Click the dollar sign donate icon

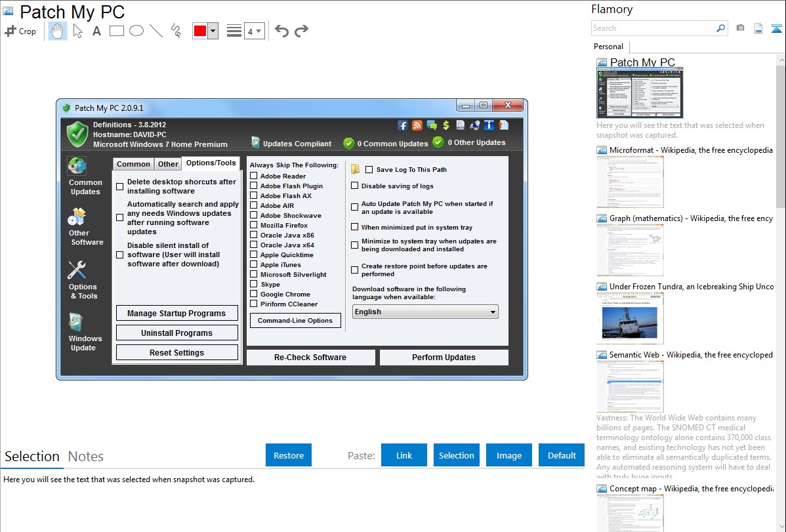point(445,125)
